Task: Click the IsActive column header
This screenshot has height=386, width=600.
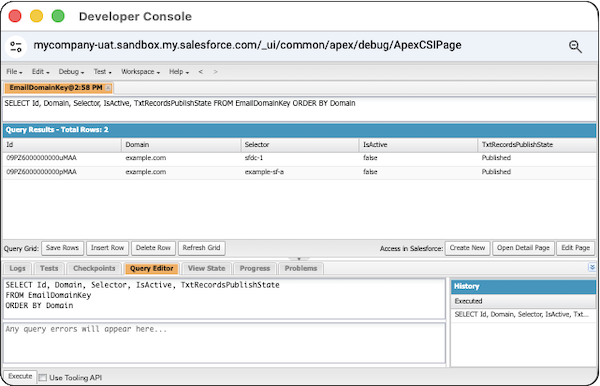Action: [418, 145]
